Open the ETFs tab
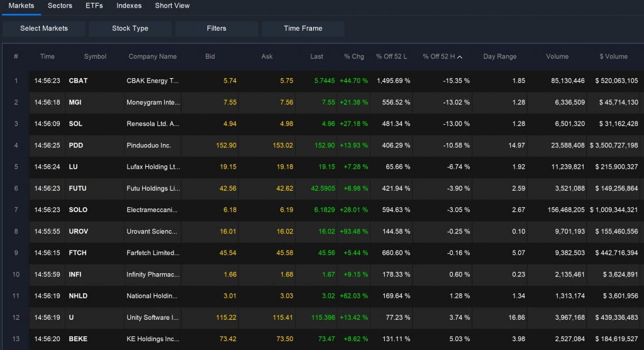 (94, 6)
